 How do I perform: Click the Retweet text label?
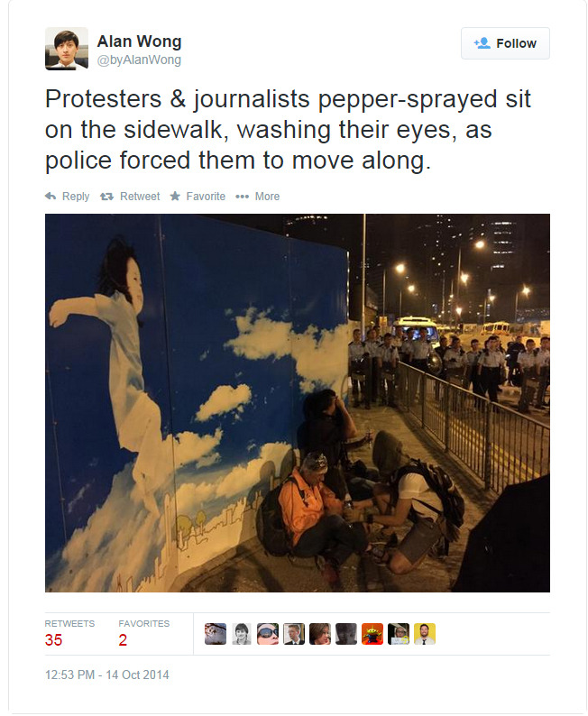click(140, 197)
